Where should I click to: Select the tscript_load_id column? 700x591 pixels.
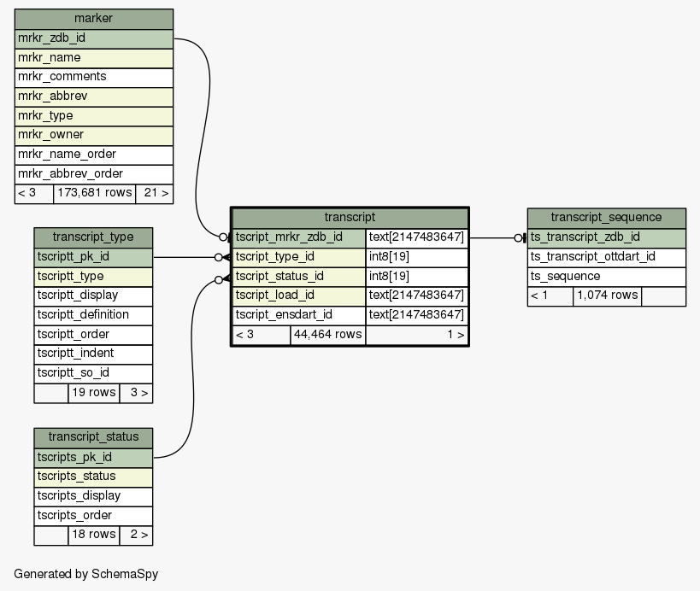[x=299, y=295]
